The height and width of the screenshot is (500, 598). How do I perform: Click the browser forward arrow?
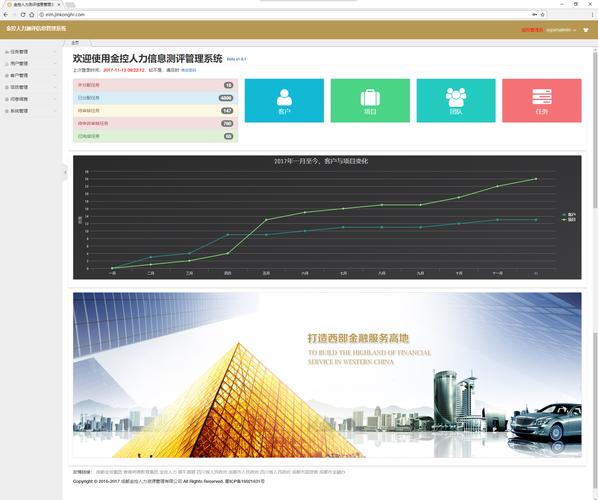(14, 14)
